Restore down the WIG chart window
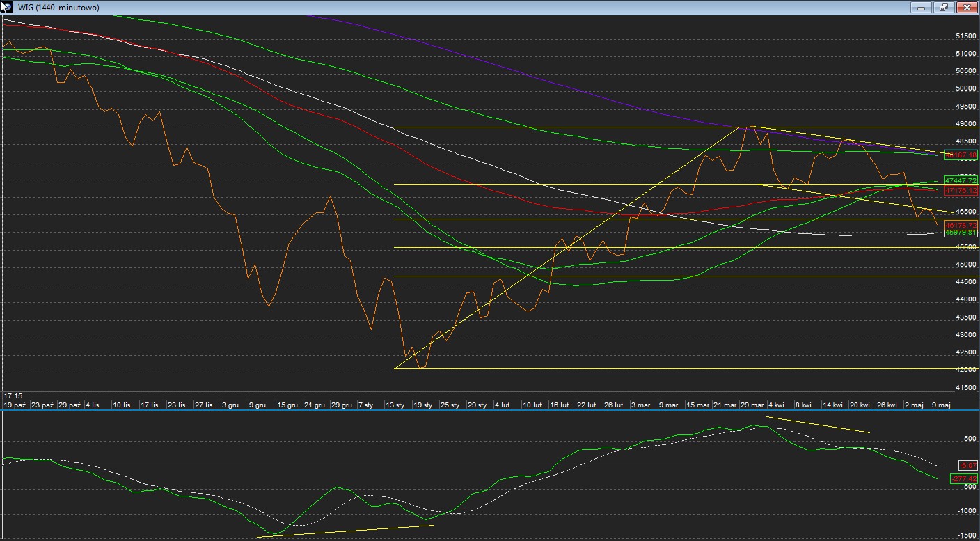980x541 pixels. tap(944, 7)
